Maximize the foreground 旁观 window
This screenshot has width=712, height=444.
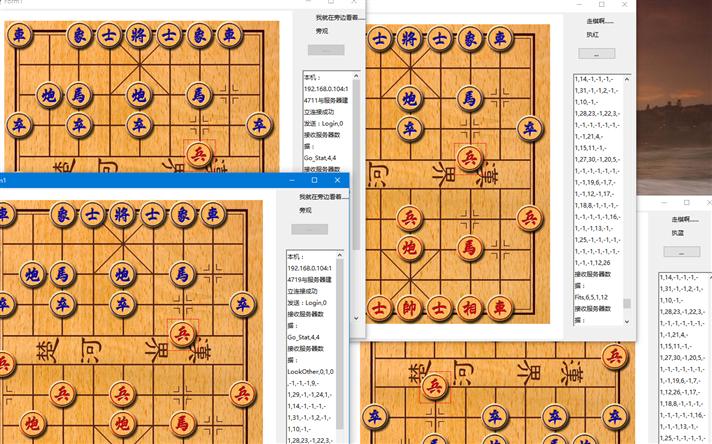point(314,180)
